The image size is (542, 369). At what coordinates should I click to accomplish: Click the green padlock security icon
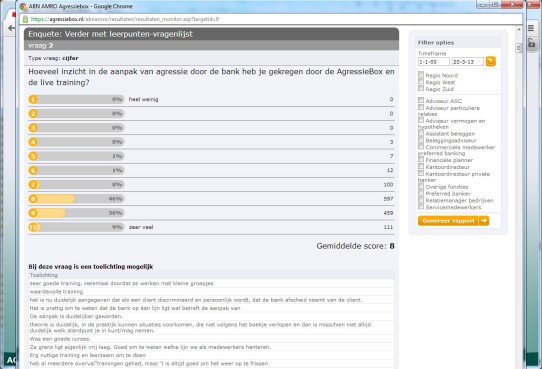point(25,19)
